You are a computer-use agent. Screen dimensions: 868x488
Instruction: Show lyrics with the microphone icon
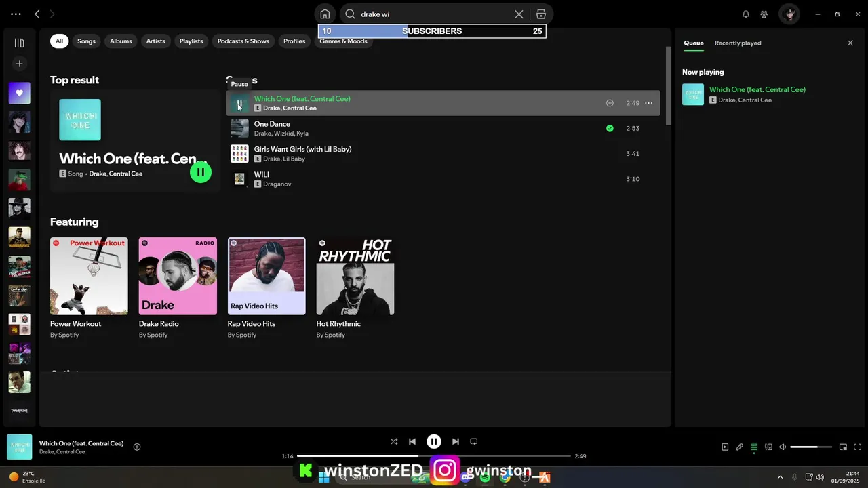click(x=740, y=447)
